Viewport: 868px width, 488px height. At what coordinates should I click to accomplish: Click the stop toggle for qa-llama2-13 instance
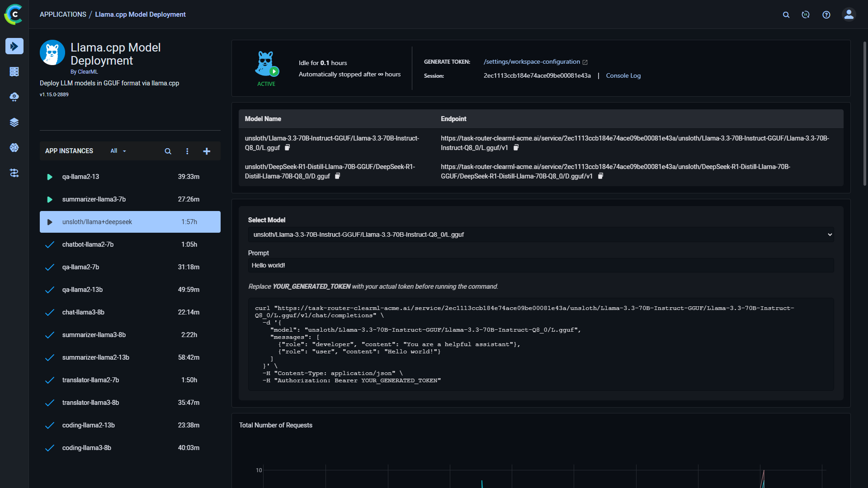coord(50,177)
